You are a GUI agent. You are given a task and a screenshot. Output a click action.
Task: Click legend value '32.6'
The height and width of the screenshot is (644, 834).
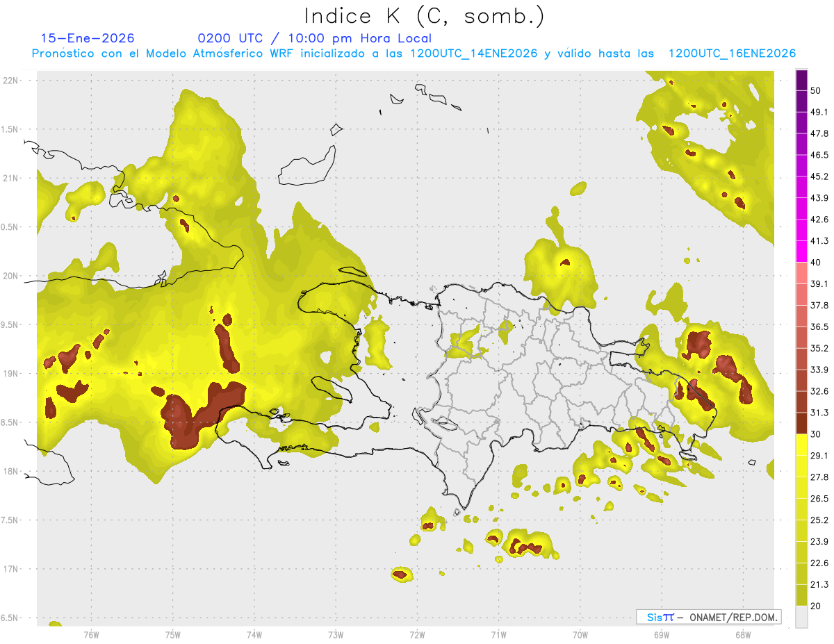pos(819,391)
